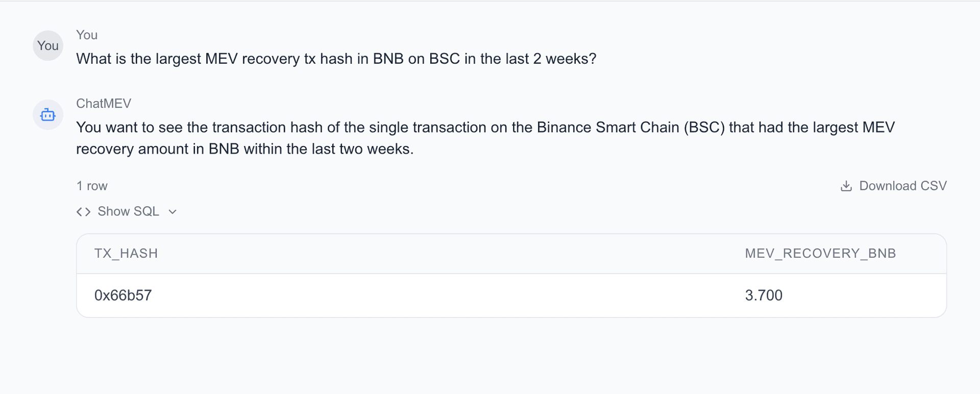The image size is (980, 394).
Task: Click the code brackets icon
Action: coord(83,212)
